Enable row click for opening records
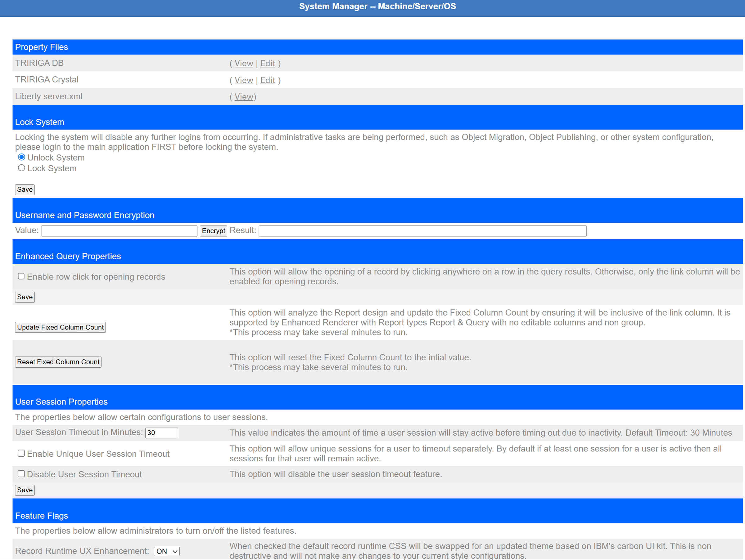745x560 pixels. pos(21,276)
